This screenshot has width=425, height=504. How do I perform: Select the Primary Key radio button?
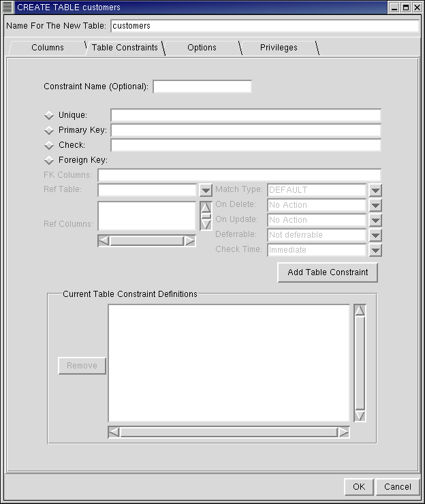[x=49, y=130]
